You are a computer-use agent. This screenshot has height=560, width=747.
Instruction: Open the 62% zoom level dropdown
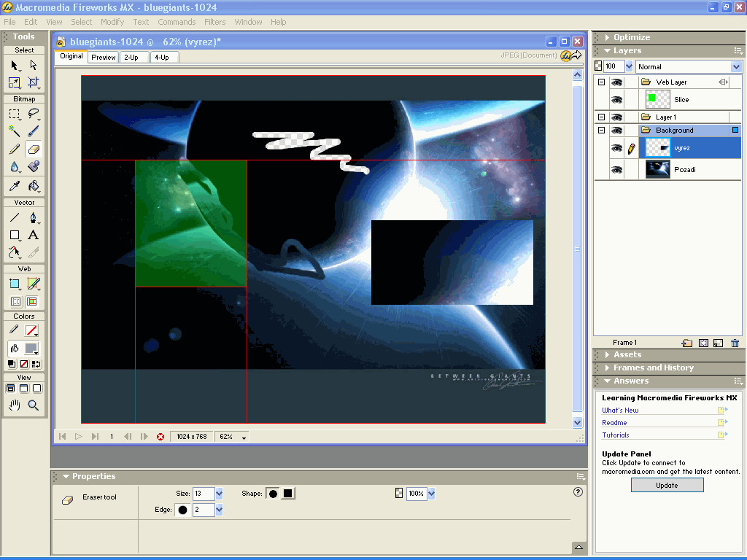(x=244, y=437)
